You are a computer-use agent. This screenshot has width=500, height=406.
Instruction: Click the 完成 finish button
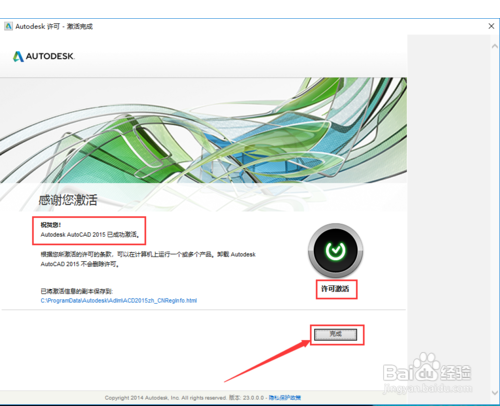(x=335, y=334)
